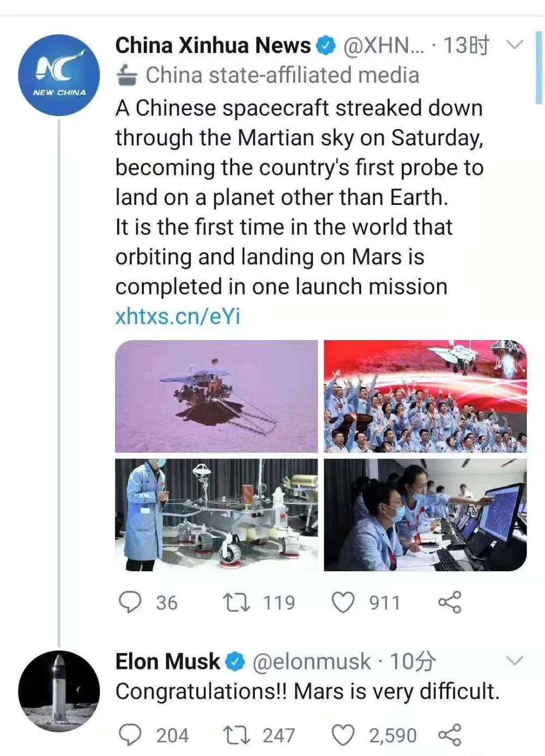Open the China Xinhua News account name

tap(213, 46)
